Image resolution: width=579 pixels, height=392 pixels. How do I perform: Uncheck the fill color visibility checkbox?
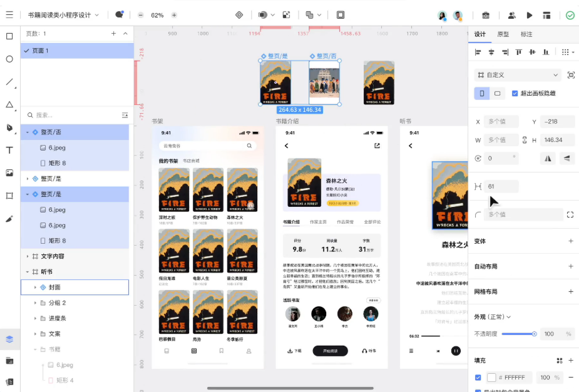pos(478,378)
